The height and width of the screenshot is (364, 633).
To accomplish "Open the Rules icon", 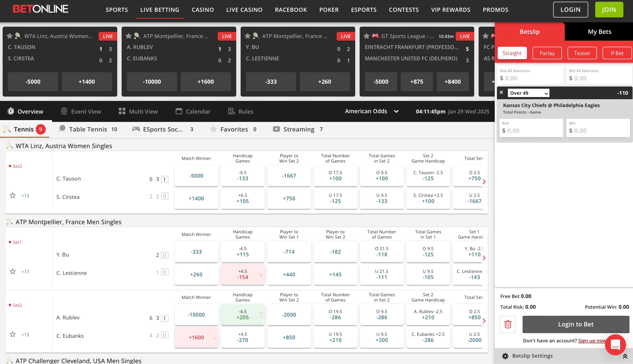I will (231, 111).
